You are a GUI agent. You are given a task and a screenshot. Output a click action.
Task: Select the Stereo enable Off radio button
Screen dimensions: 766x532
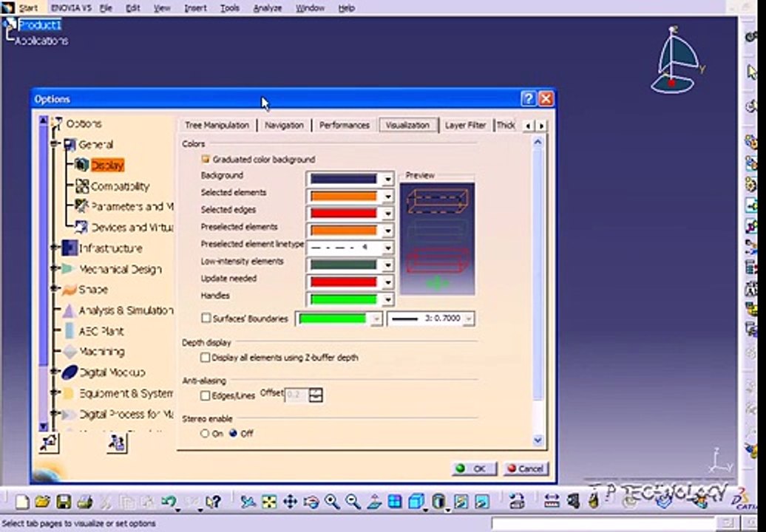(x=234, y=434)
